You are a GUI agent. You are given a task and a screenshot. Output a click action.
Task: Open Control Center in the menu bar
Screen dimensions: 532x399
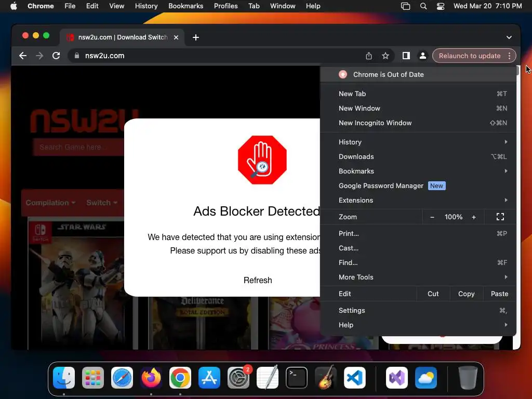pyautogui.click(x=441, y=6)
